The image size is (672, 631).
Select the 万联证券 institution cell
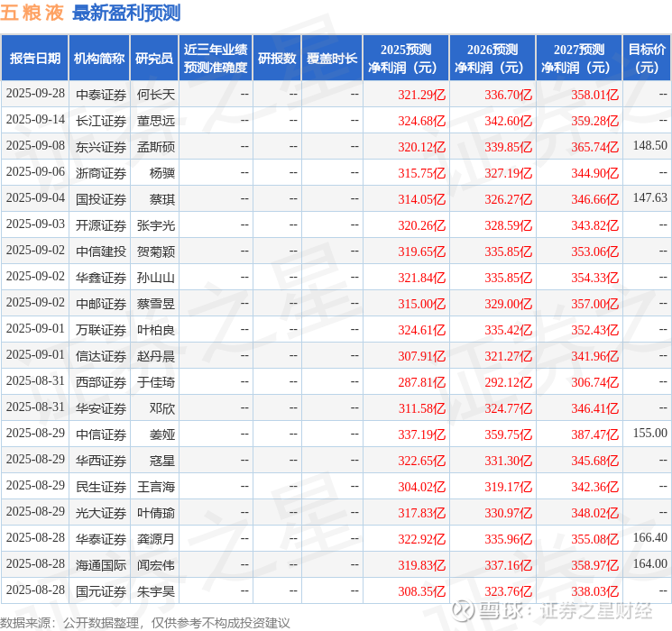click(101, 329)
